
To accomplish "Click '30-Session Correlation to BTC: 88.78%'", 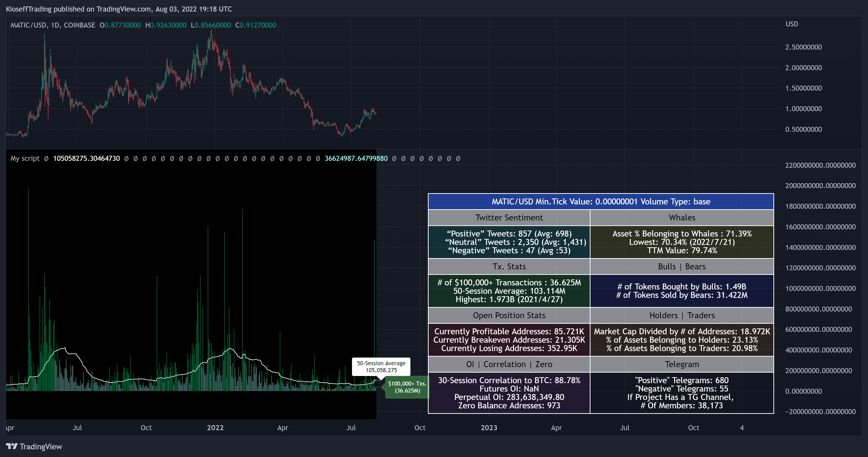I will coord(509,381).
